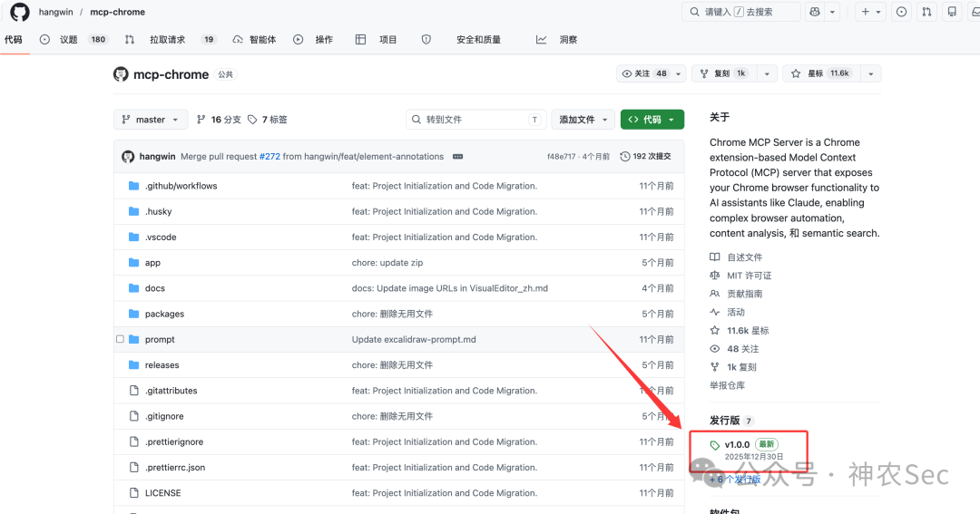View the 16 分支 branches link
This screenshot has height=514, width=980.
coord(219,120)
